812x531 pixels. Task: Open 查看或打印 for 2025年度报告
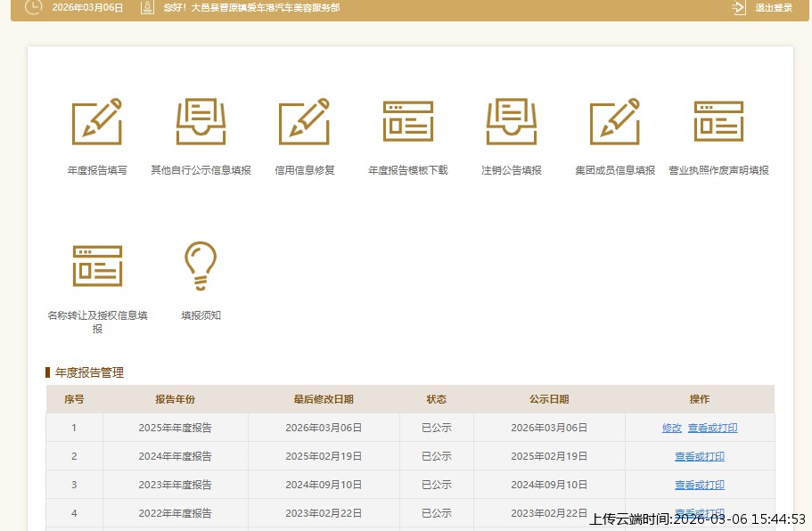coord(712,428)
